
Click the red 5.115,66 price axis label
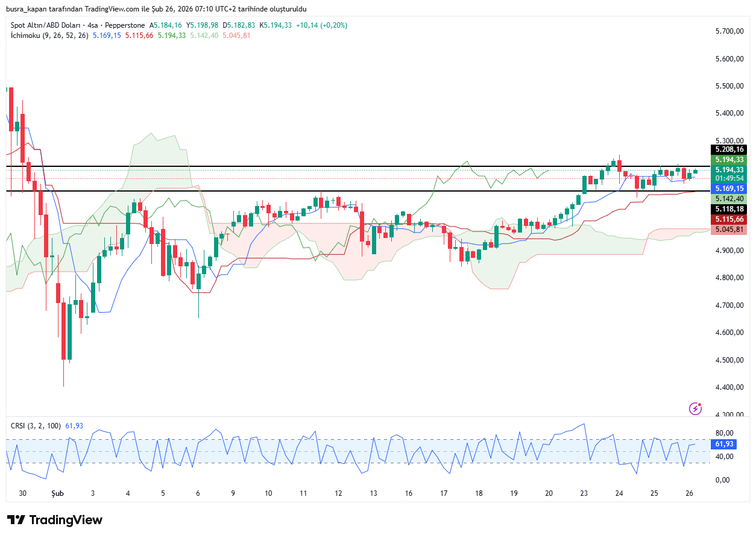point(729,219)
